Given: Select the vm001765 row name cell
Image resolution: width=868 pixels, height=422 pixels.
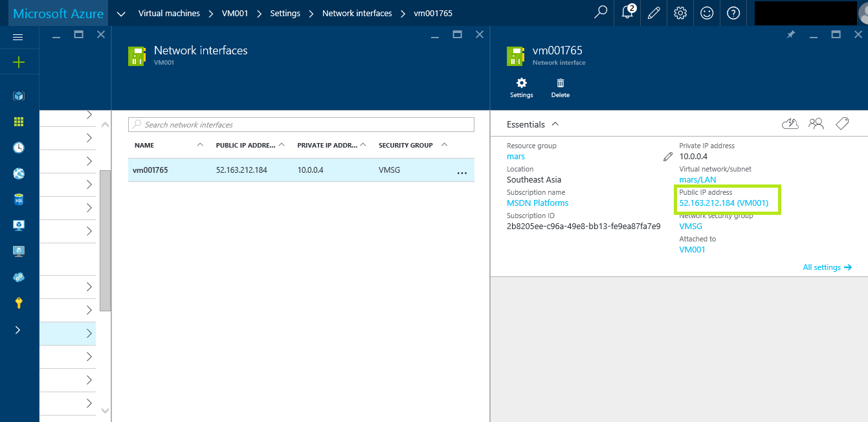Looking at the screenshot, I should [150, 170].
